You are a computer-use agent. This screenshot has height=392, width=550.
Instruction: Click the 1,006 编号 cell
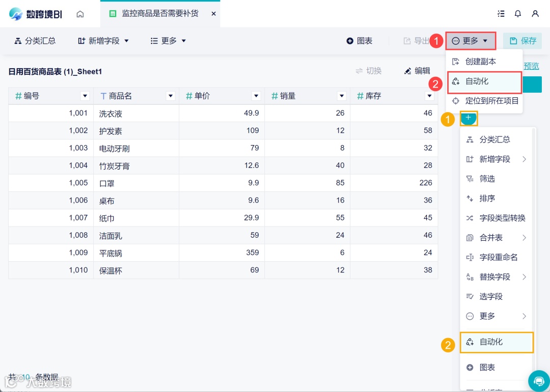pyautogui.click(x=51, y=200)
